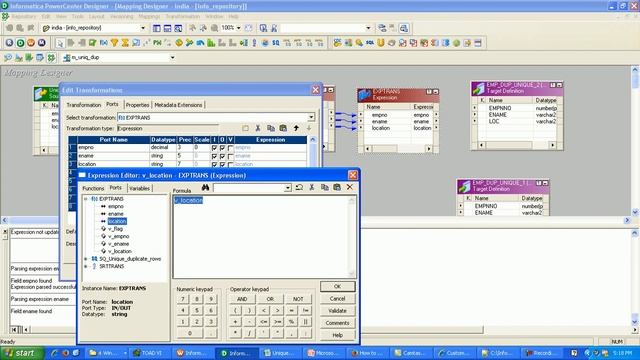The image size is (640, 360).
Task: Click the SQL transformation toolbar icon
Action: click(x=370, y=42)
